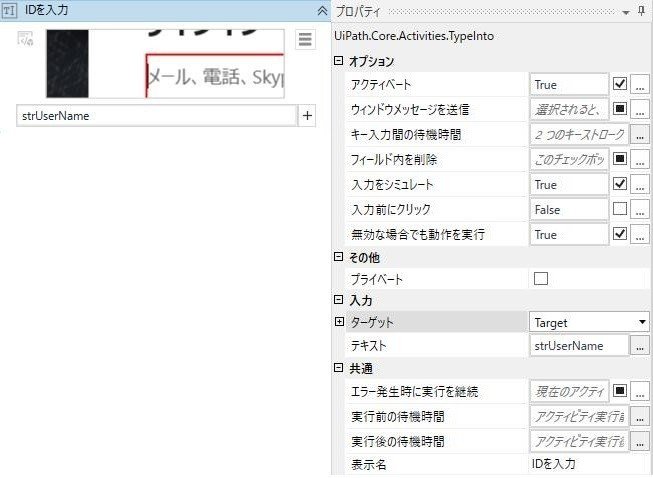Open expression editor for 入力をシミュレート
The height and width of the screenshot is (478, 653).
coord(640,184)
